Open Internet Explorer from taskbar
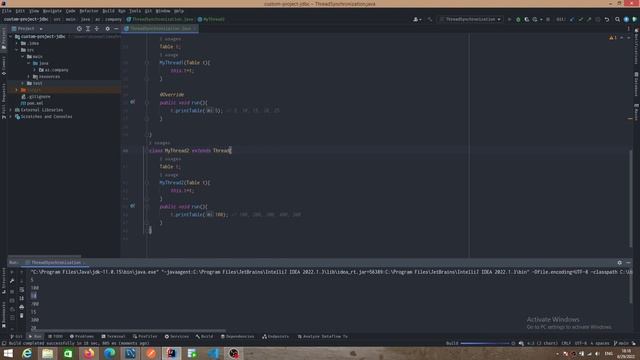The height and width of the screenshot is (360, 640). (x=27, y=353)
